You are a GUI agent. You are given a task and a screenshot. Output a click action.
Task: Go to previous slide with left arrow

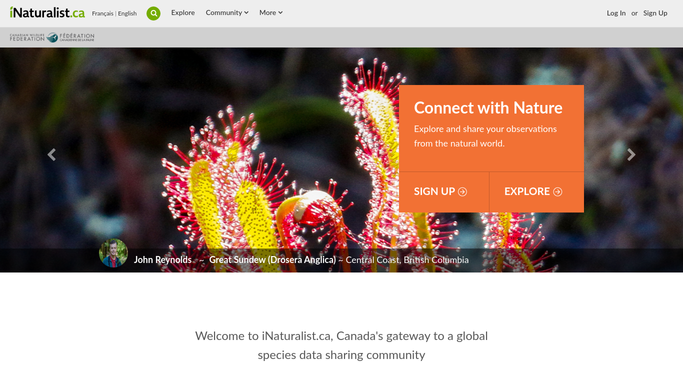pyautogui.click(x=51, y=155)
